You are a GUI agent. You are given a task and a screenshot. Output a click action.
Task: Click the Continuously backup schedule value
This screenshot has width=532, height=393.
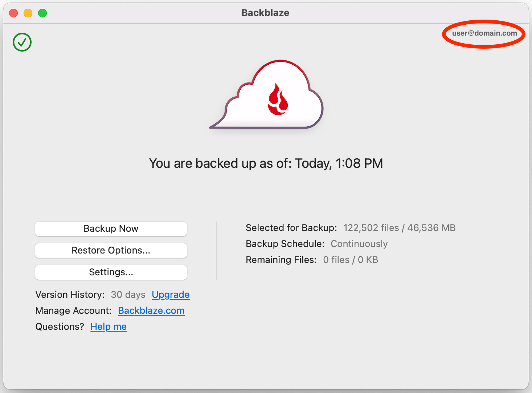coord(359,244)
